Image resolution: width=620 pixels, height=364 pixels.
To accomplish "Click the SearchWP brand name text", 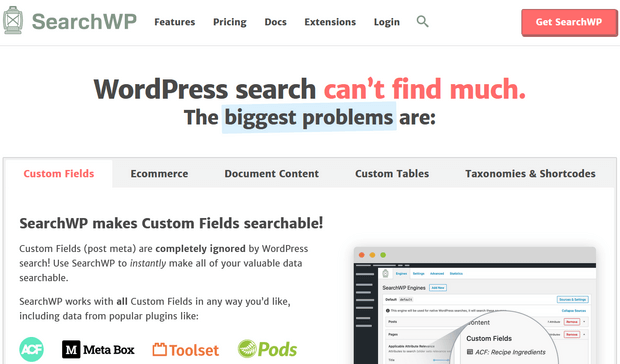I will 84,21.
